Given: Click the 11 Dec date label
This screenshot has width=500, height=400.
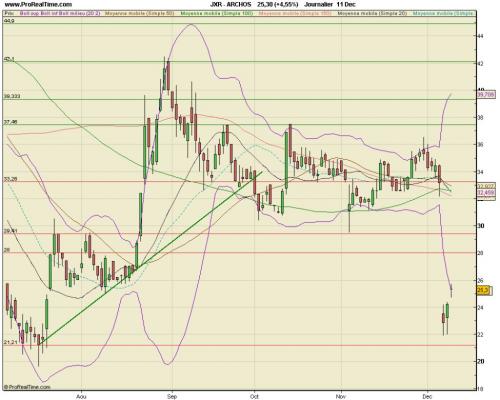Looking at the screenshot, I should coord(346,4).
